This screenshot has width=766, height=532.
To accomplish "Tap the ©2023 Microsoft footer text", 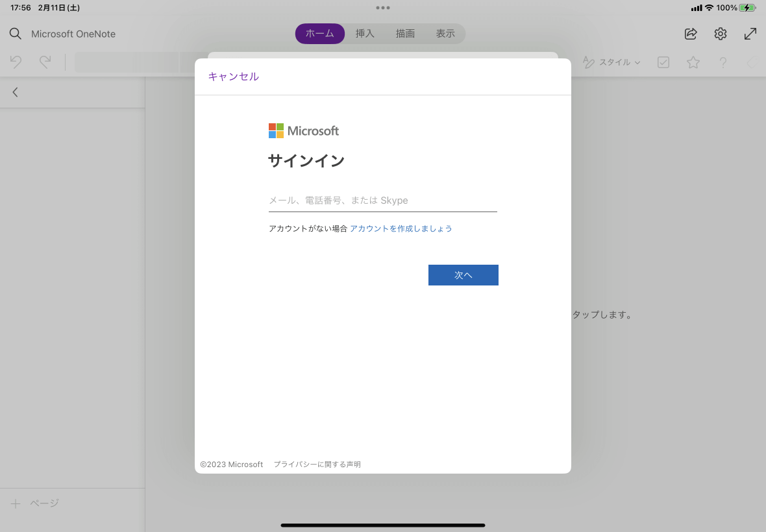I will click(x=232, y=465).
